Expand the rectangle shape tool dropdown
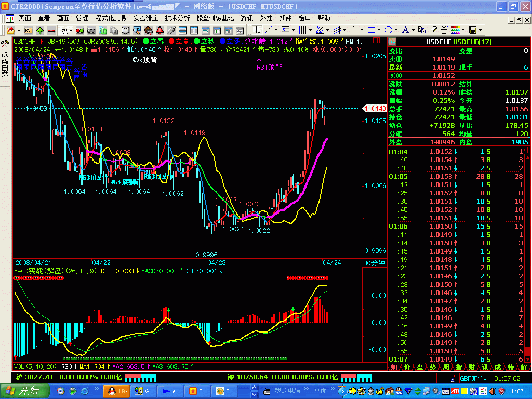The height and width of the screenshot is (399, 532). (379, 30)
